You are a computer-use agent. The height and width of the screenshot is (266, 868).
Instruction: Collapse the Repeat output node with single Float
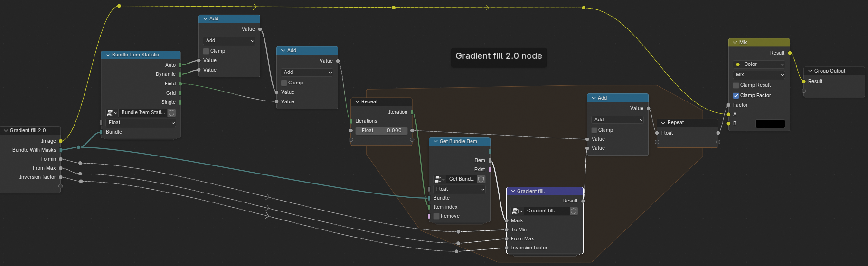click(663, 122)
